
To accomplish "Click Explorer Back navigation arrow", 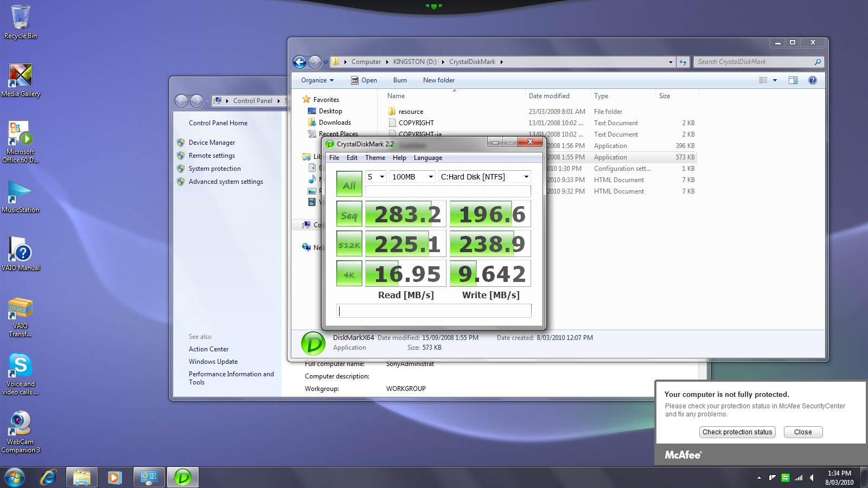I will pyautogui.click(x=299, y=62).
